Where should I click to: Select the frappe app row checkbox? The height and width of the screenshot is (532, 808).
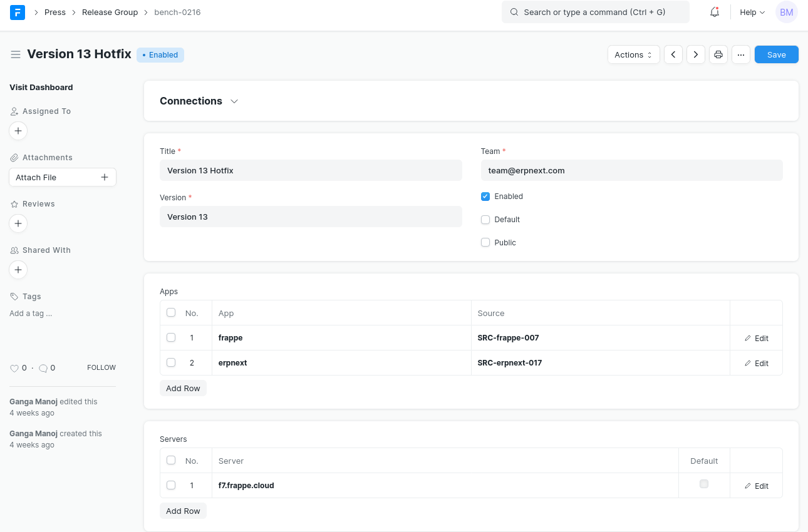pyautogui.click(x=171, y=338)
